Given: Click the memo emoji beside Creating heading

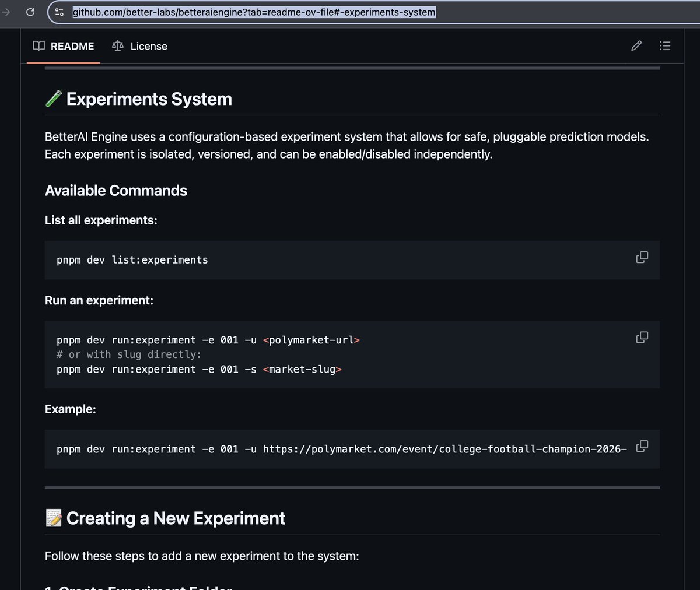Looking at the screenshot, I should (54, 518).
